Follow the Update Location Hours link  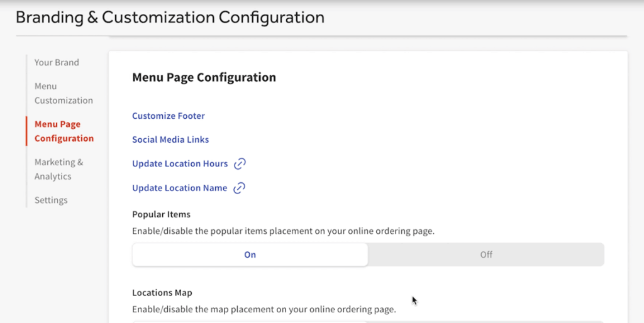(x=180, y=163)
